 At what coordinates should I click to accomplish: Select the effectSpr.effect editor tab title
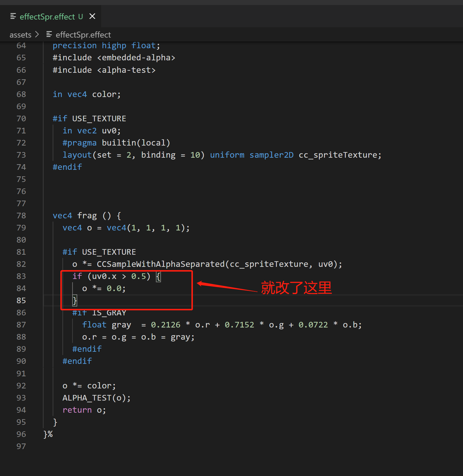pos(47,17)
